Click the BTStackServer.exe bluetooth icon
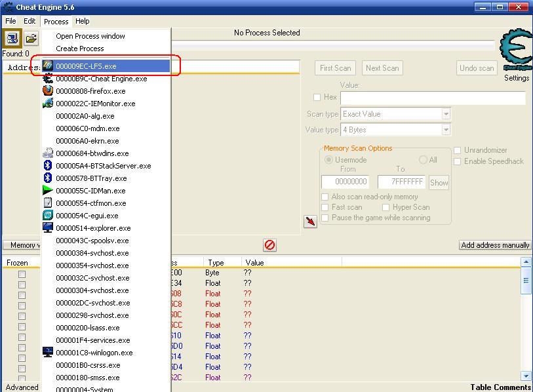 pyautogui.click(x=48, y=166)
